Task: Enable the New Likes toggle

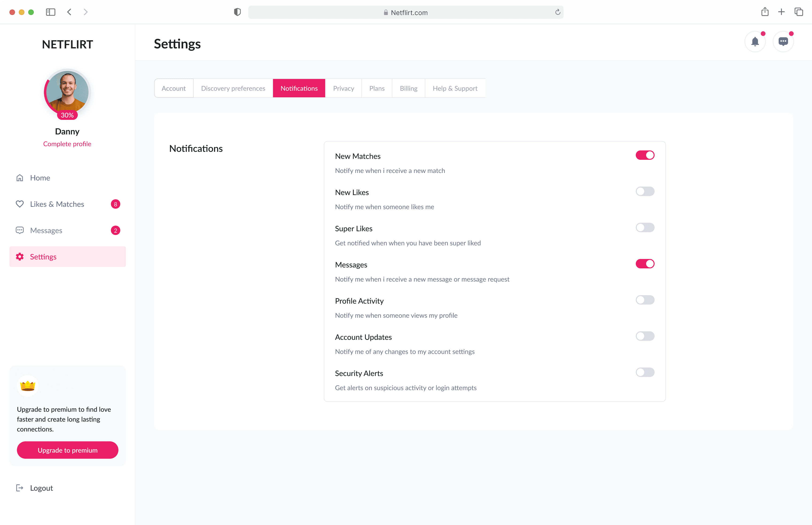Action: tap(645, 192)
